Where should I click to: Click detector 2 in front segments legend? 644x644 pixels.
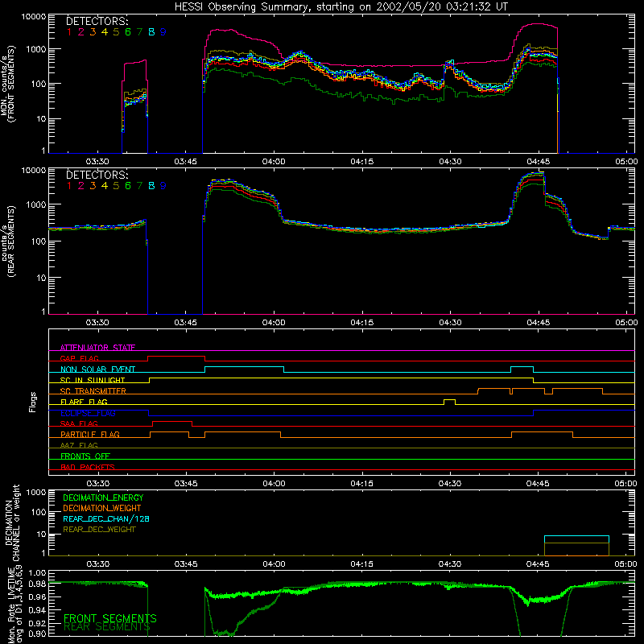coord(81,32)
